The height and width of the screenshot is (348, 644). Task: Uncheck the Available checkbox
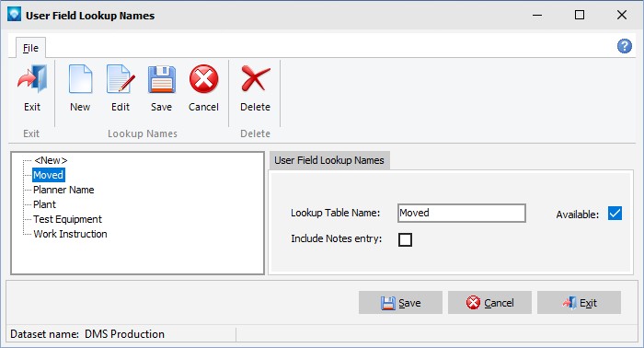coord(615,214)
